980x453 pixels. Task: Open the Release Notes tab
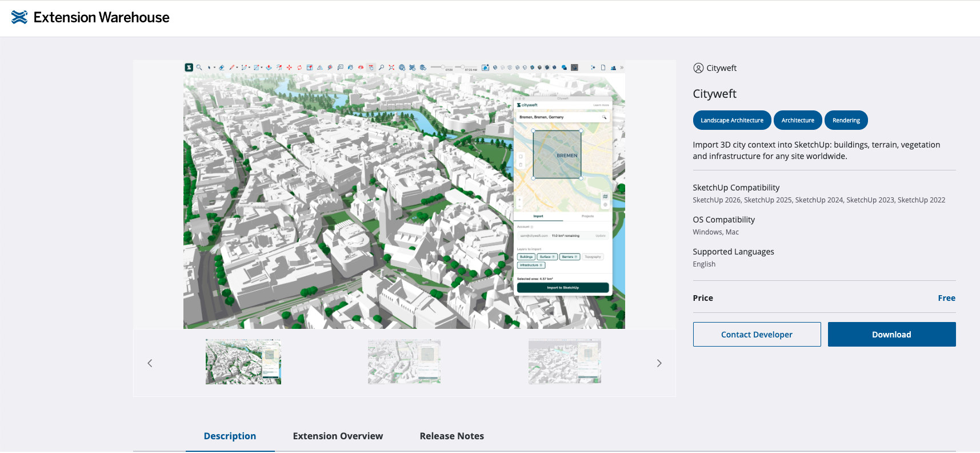pos(451,436)
